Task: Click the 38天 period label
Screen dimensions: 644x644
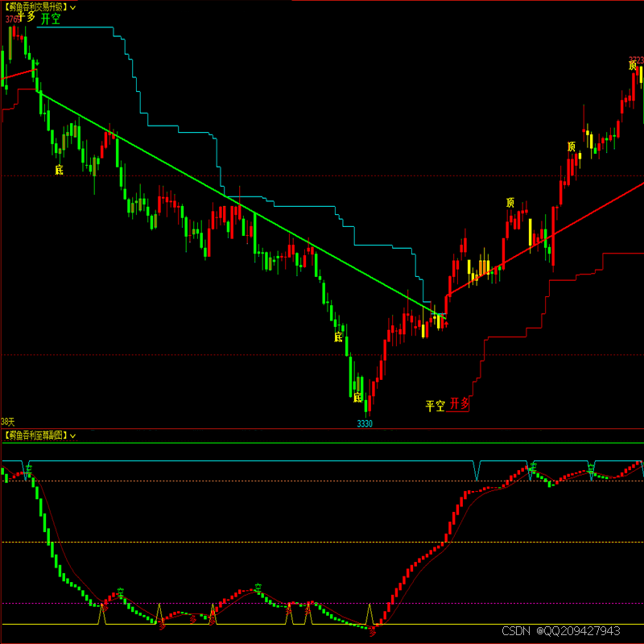Action: [x=7, y=422]
